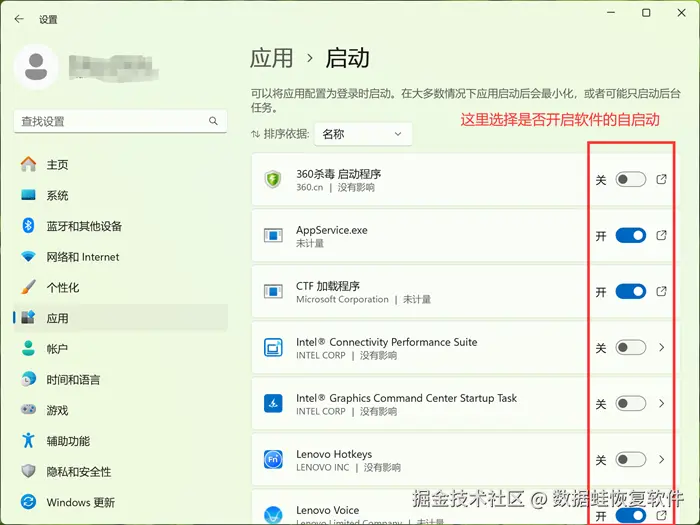Click the Lenovo Hotkeys Fn icon
700x525 pixels.
273,459
